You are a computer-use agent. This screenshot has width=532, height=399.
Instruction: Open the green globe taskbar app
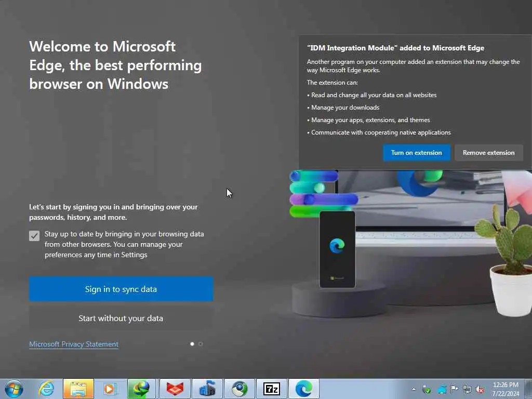(240, 389)
